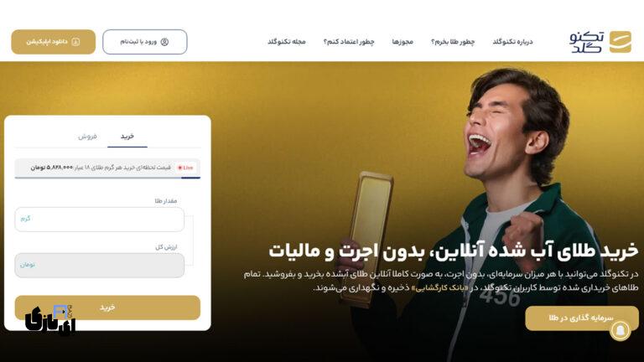This screenshot has width=644, height=362.
Task: Click the gold خرید submit button
Action: (x=107, y=308)
